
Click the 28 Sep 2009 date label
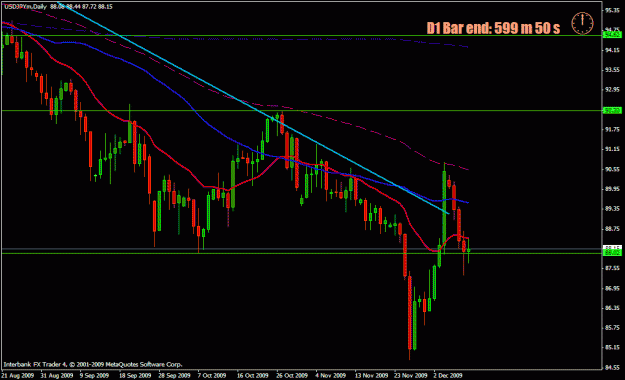point(174,375)
